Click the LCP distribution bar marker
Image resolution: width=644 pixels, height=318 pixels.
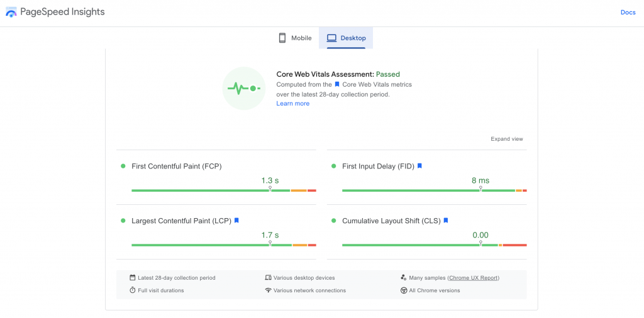(270, 244)
